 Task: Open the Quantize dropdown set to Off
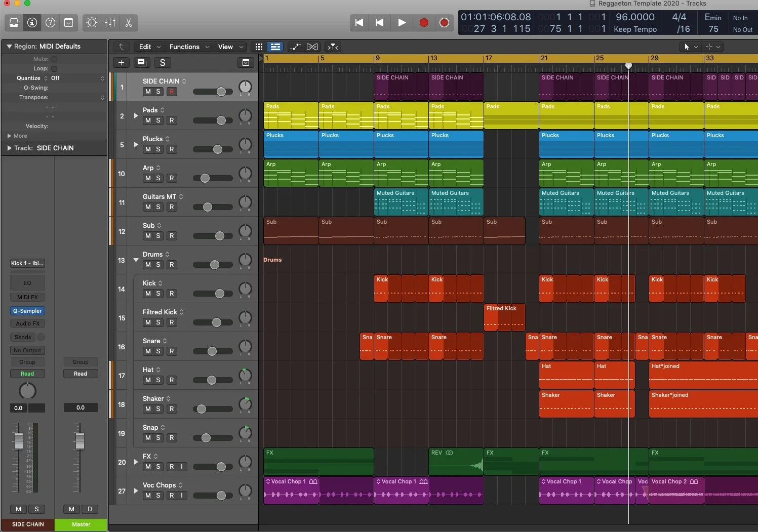tap(78, 78)
